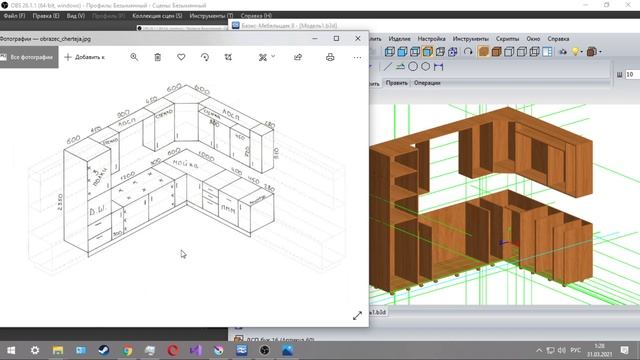Print the photo using printer icon
640x360 pixels.
pos(330,57)
